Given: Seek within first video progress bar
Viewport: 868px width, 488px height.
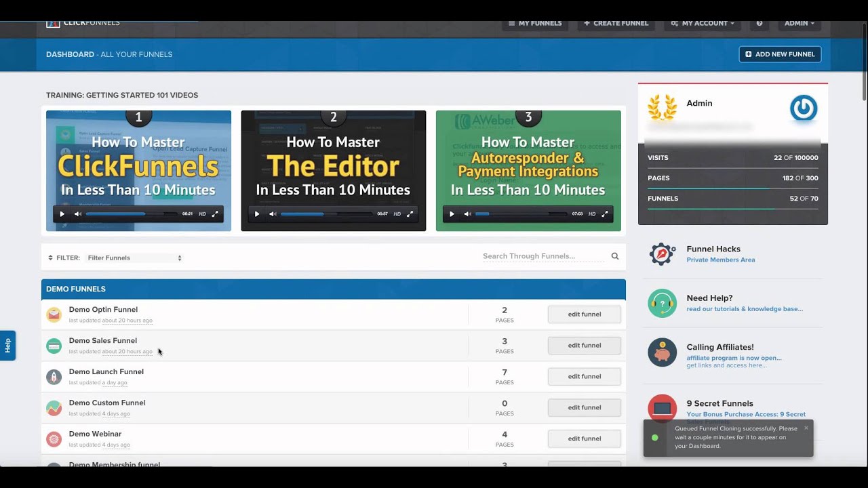Looking at the screenshot, I should (x=132, y=214).
